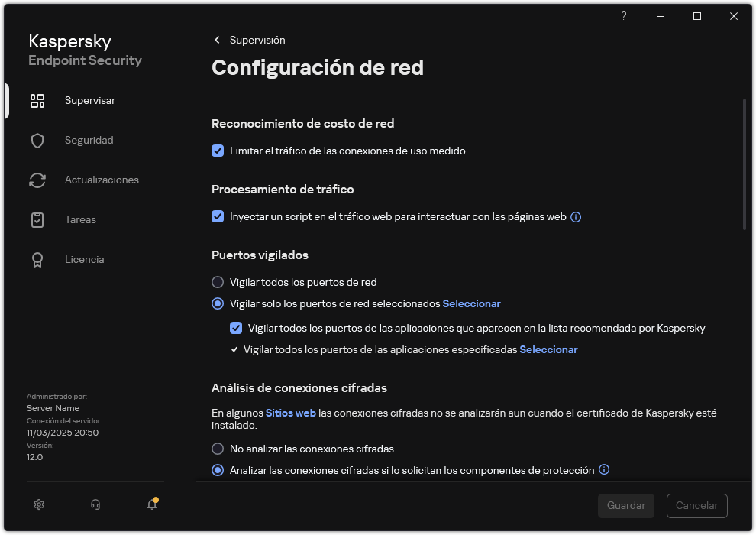Disable limiting traffic on metered connections
This screenshot has width=756, height=535.
click(218, 151)
